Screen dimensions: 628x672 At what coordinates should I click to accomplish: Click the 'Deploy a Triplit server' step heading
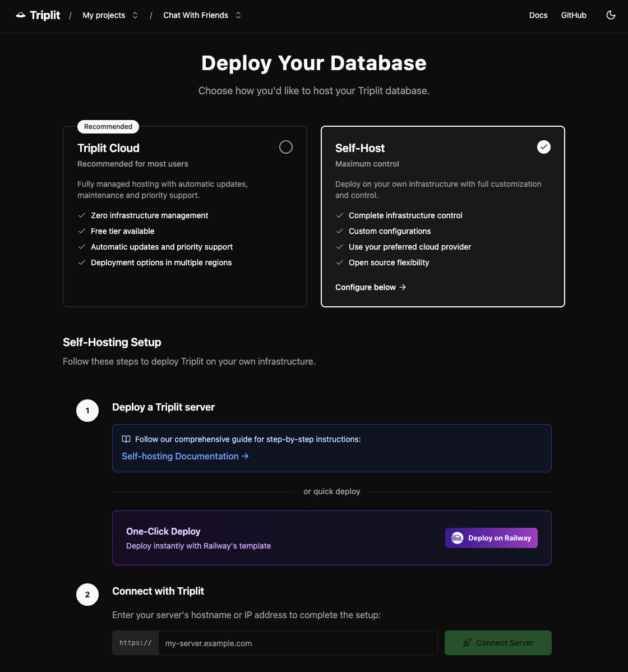[163, 407]
